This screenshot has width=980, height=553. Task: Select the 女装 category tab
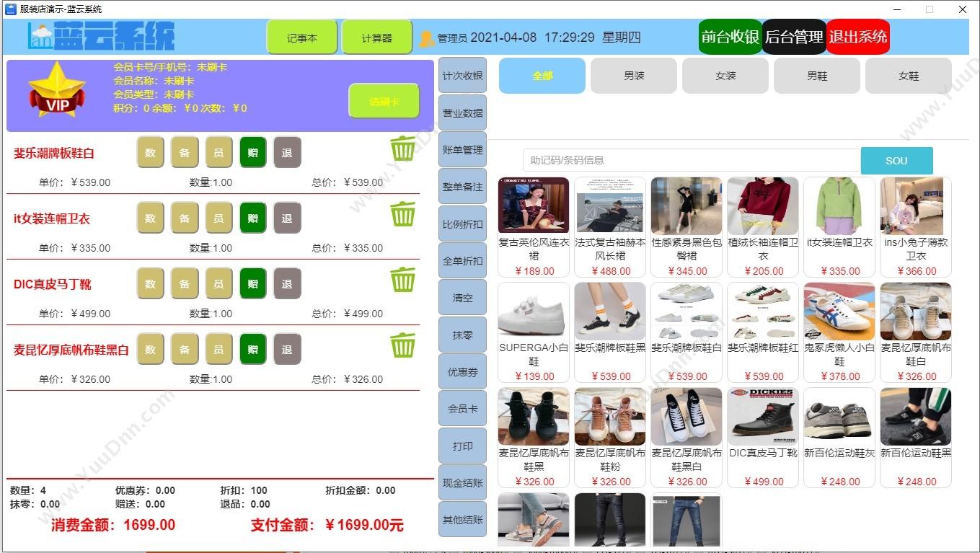(x=725, y=76)
